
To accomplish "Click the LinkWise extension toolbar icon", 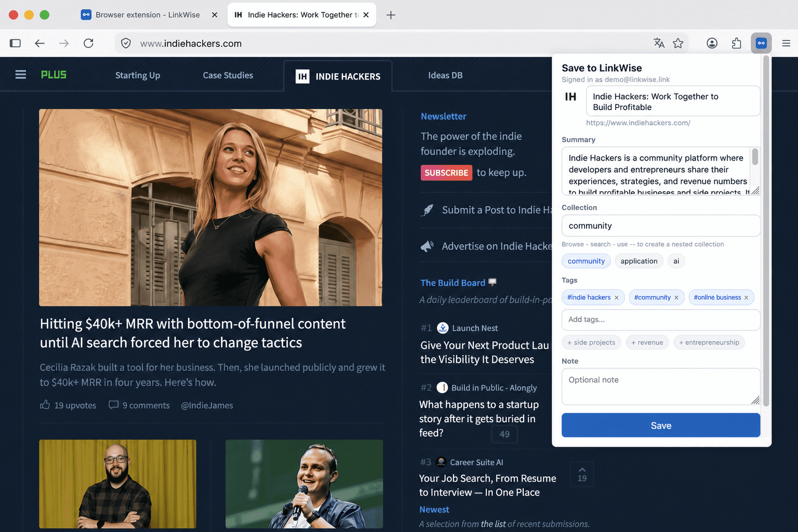I will tap(761, 43).
